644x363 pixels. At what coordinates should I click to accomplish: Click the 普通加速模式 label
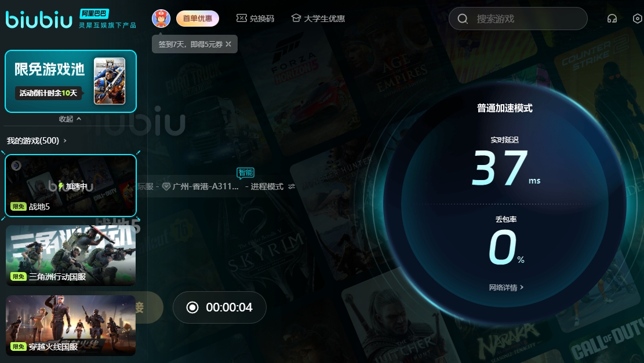(505, 108)
